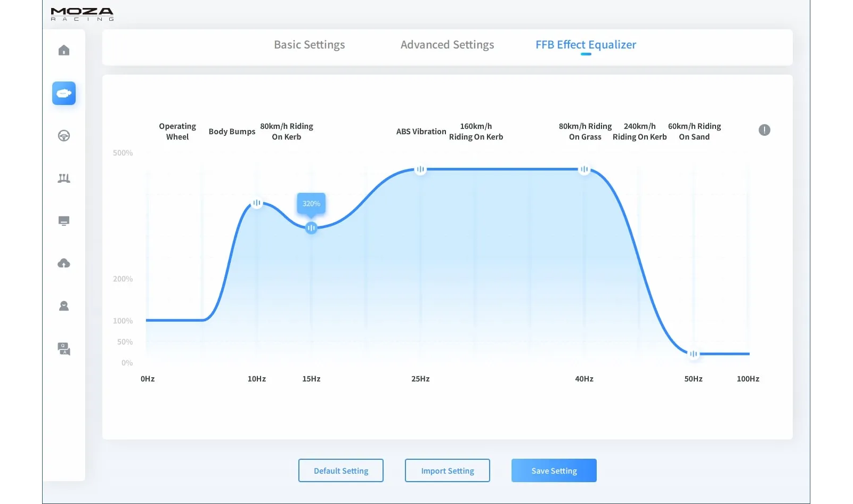Click the 25Hz equalizer handle
Viewport: 853px width, 504px height.
pyautogui.click(x=420, y=169)
